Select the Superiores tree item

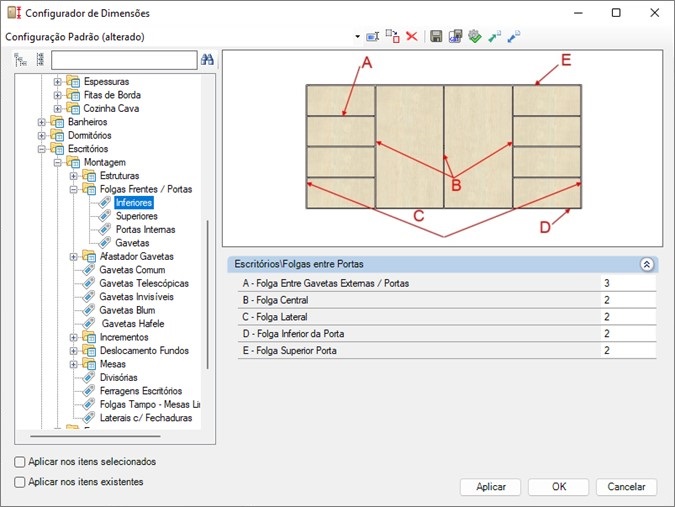click(x=136, y=216)
